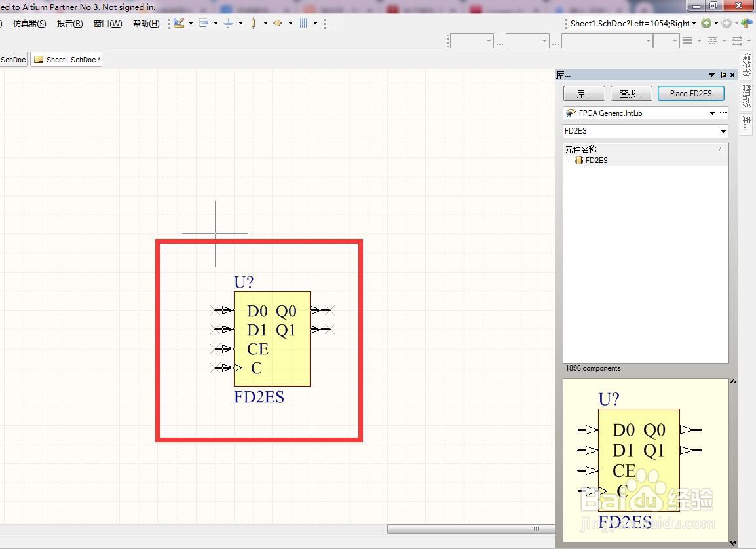Pin the library panel with pushpin

(x=722, y=75)
